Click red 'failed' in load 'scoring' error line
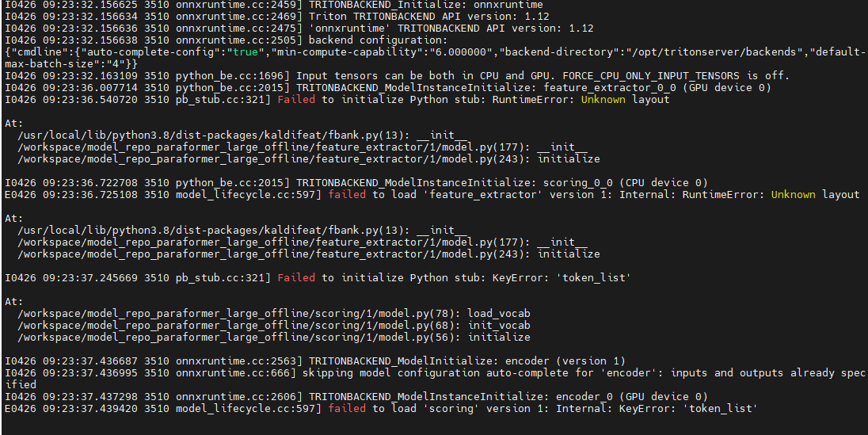Screen dimensions: 868x435 (347, 408)
